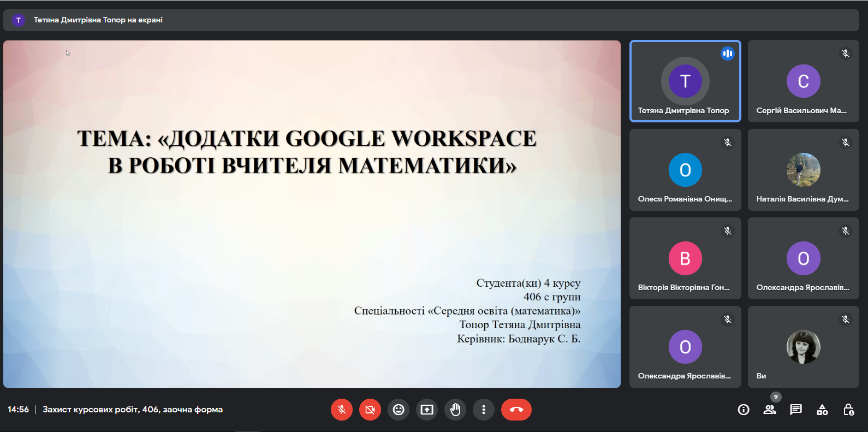Viewport: 868px width, 432px height.
Task: Open the emoji reactions panel
Action: click(x=399, y=410)
